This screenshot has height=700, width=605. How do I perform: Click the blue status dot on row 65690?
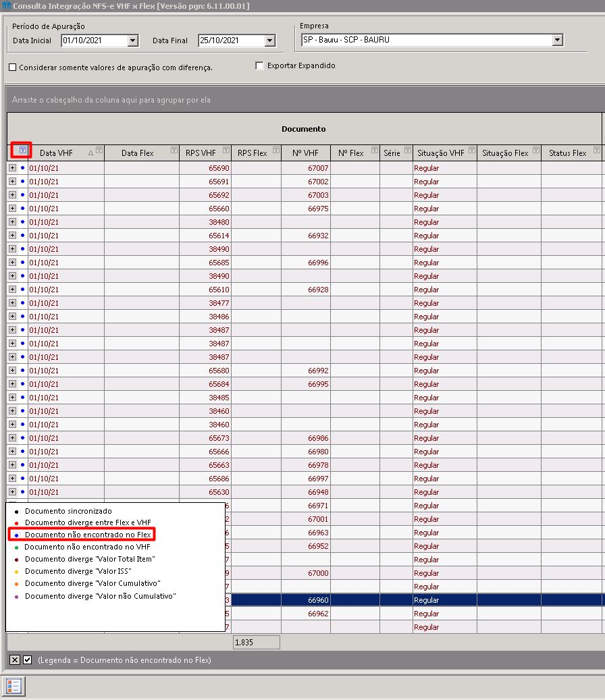pyautogui.click(x=22, y=168)
